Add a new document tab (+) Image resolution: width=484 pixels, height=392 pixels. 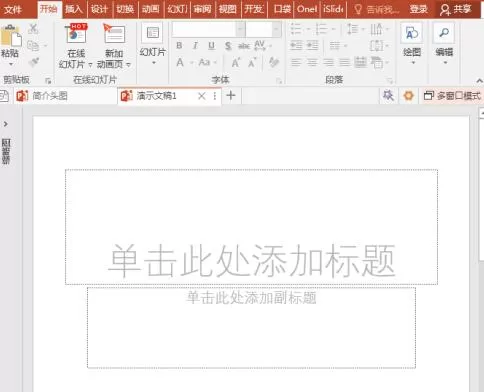[x=231, y=96]
